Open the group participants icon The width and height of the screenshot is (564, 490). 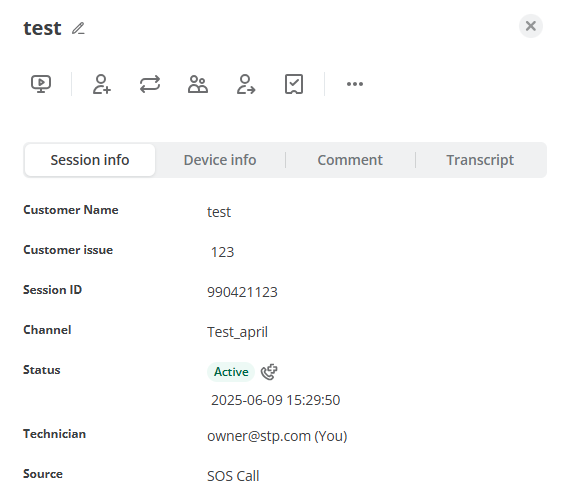coord(198,84)
